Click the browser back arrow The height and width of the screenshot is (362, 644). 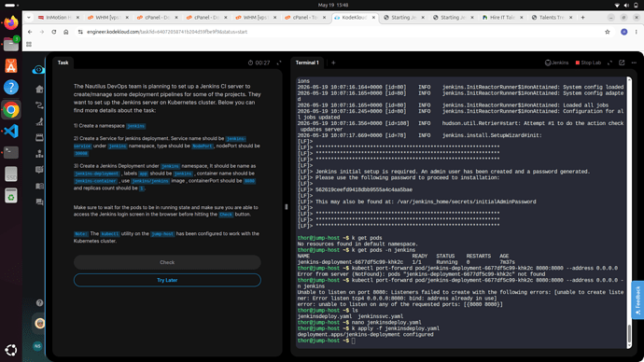[30, 32]
